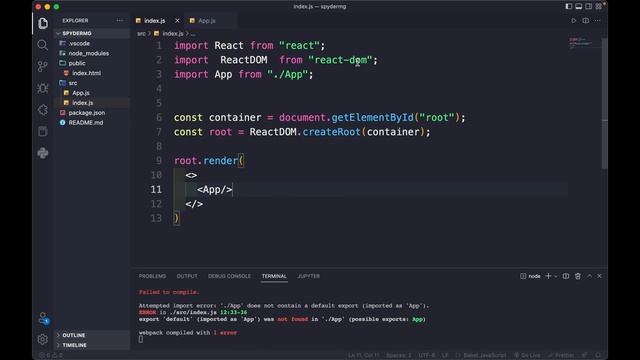Open Explorer Views and More Actions ellipsis
The width and height of the screenshot is (640, 360).
point(120,20)
